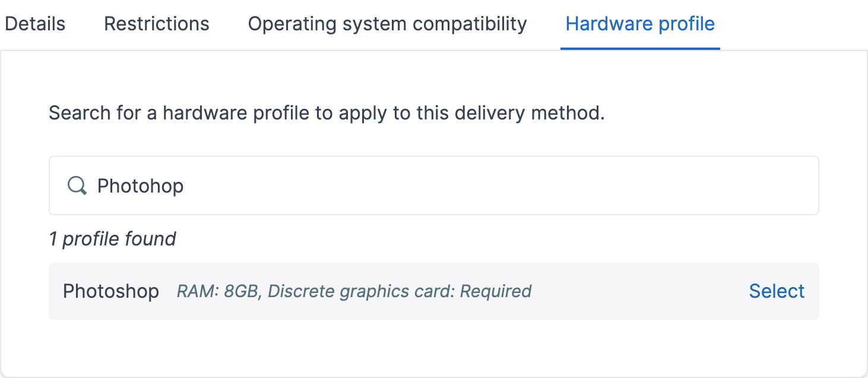Select the Hardware profile tab
Viewport: 868px width, 378px height.
(x=640, y=24)
